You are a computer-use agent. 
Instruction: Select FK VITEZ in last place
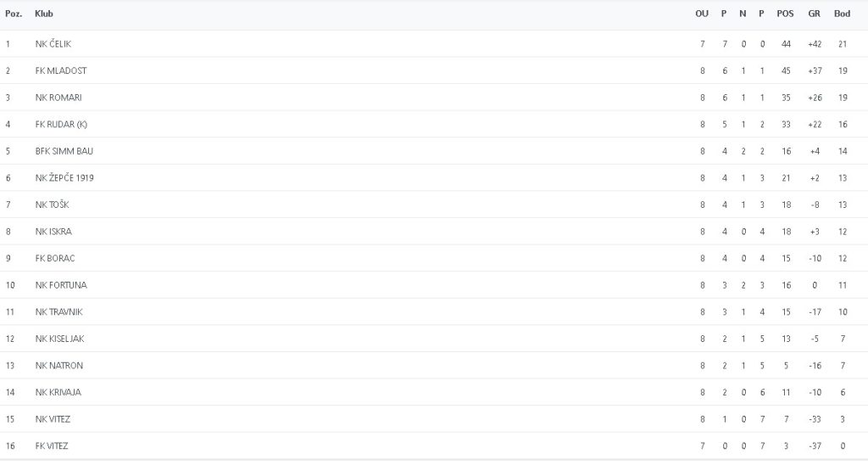53,446
